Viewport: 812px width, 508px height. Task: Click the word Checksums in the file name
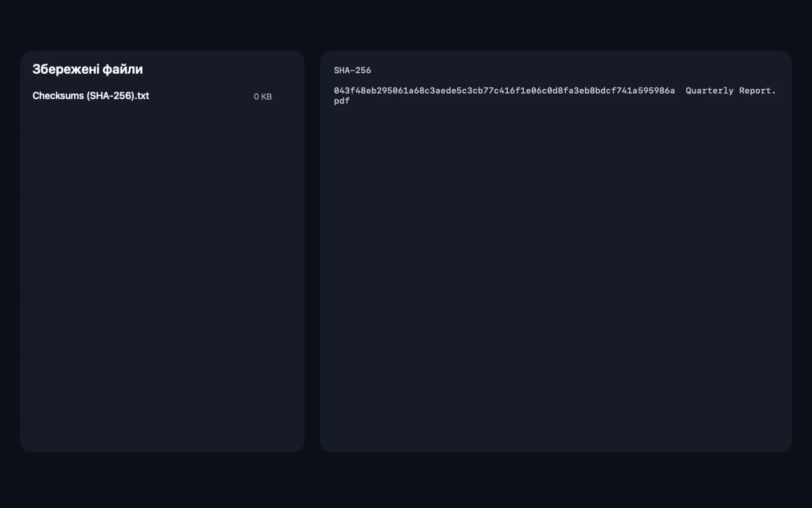point(58,96)
